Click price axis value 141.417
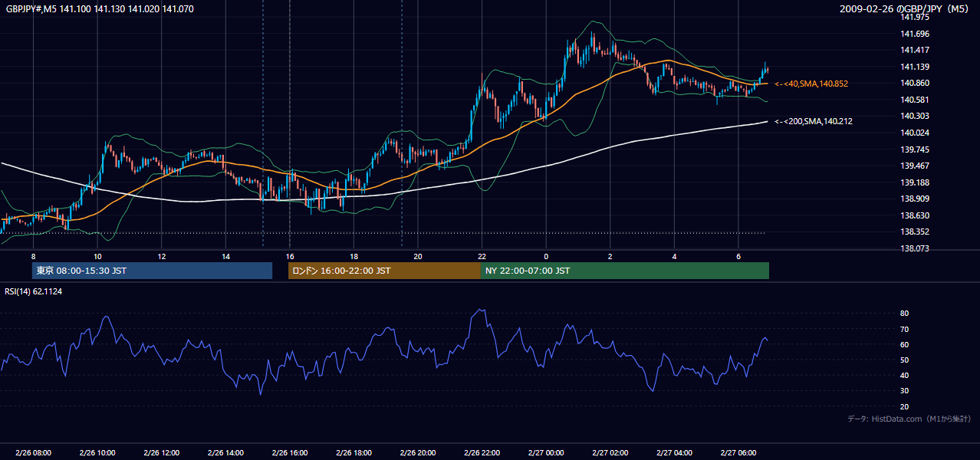This screenshot has height=460, width=980. click(x=914, y=51)
